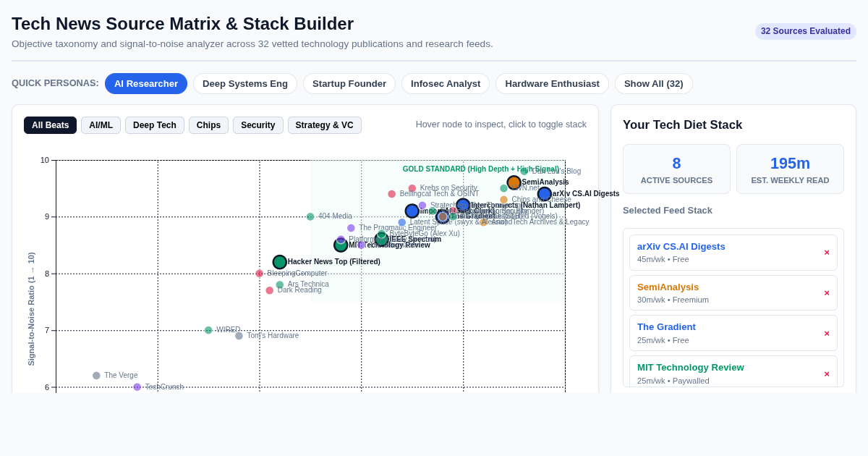
Task: Toggle the 404 Media node
Action: (310, 216)
